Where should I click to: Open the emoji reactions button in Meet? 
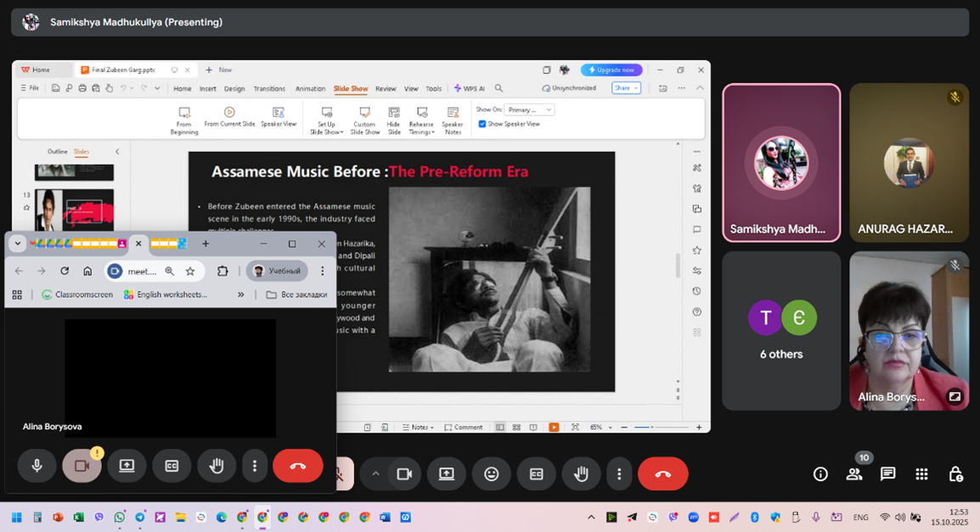(x=491, y=474)
